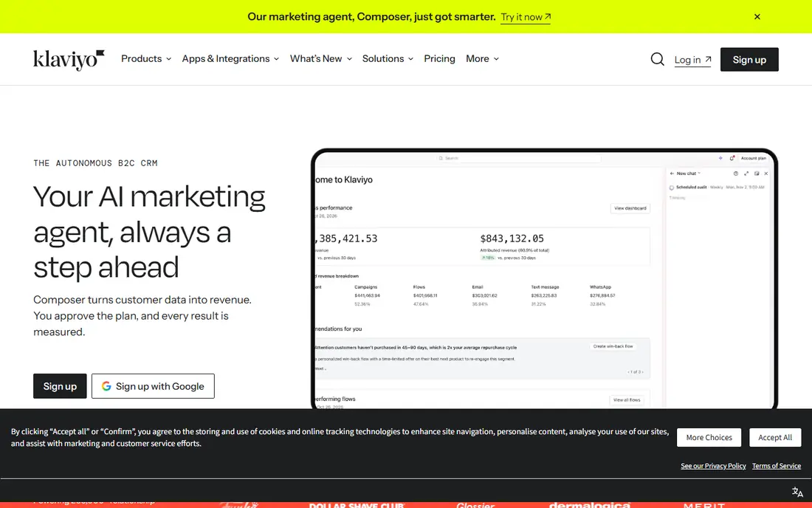Dismiss the Composer announcement banner

coord(757,16)
